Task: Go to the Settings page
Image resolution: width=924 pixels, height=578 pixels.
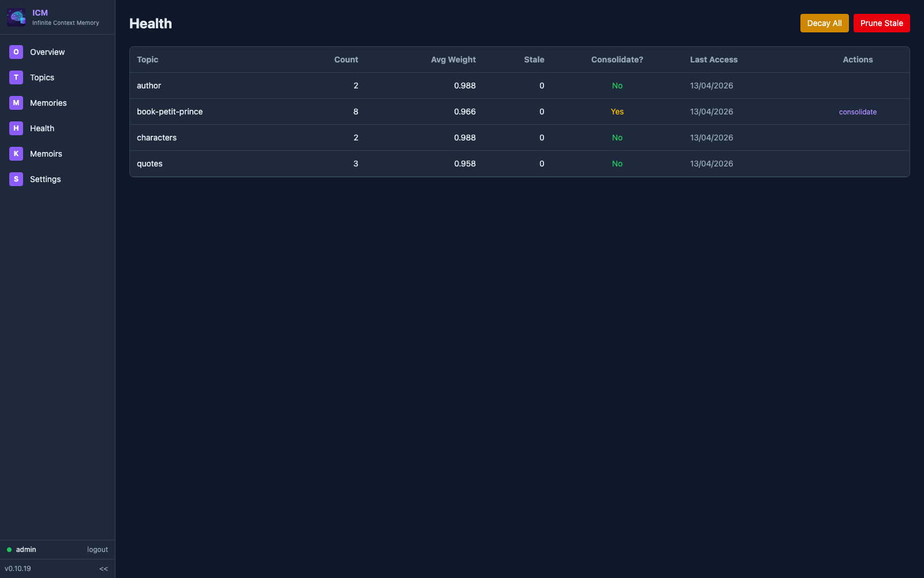Action: pos(45,179)
